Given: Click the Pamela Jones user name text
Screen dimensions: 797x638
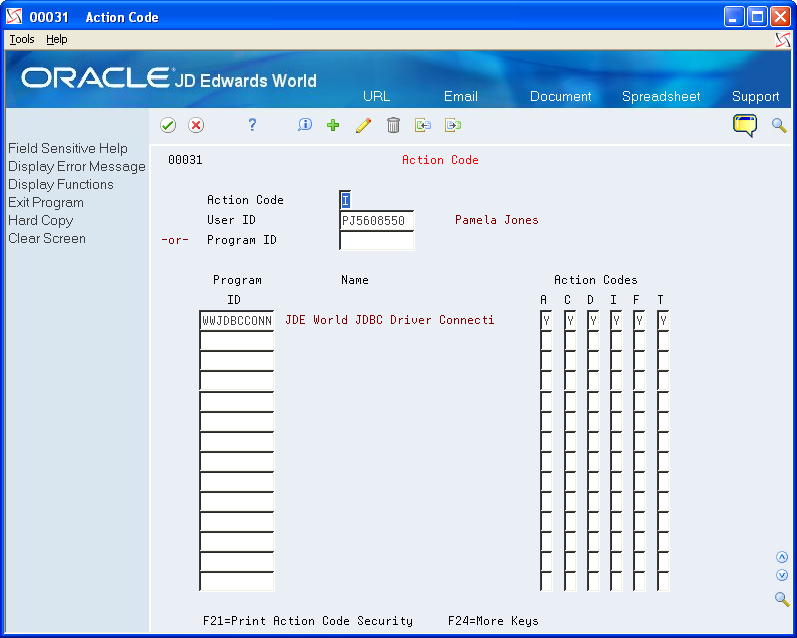Looking at the screenshot, I should pos(497,220).
